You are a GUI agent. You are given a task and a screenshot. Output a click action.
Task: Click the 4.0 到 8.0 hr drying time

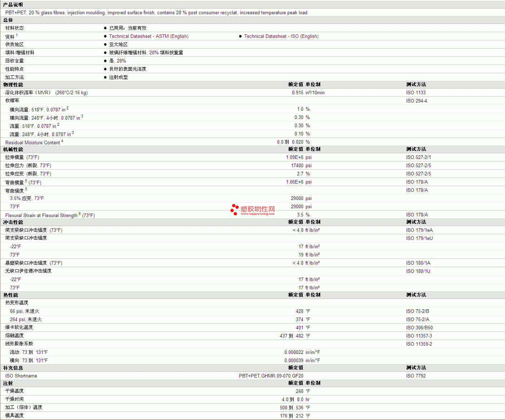point(296,399)
